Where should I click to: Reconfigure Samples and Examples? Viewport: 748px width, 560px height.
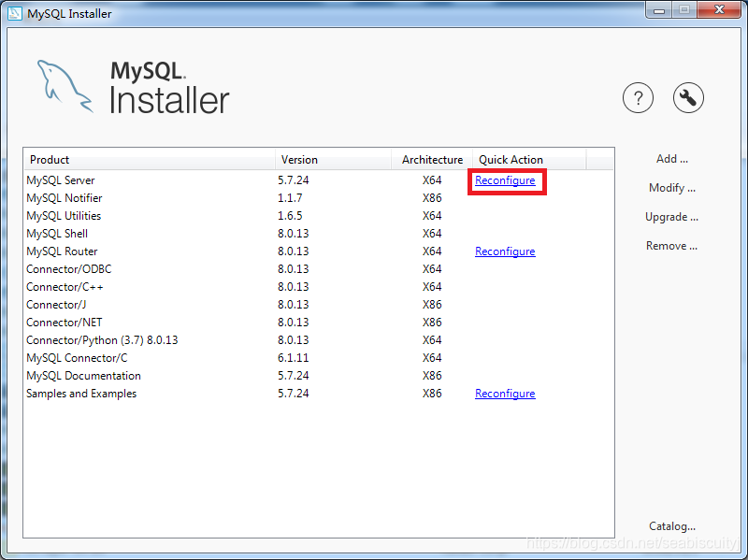pyautogui.click(x=505, y=393)
